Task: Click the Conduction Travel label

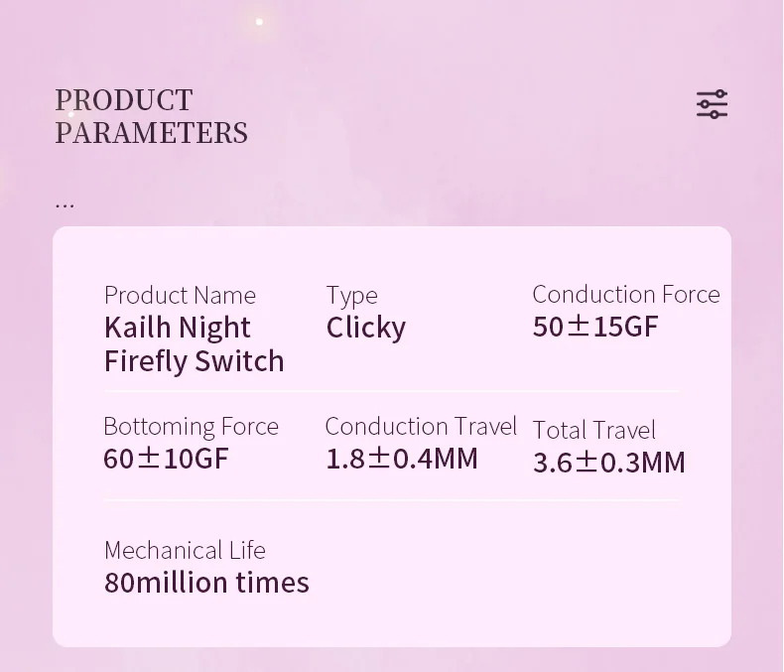Action: pyautogui.click(x=421, y=426)
